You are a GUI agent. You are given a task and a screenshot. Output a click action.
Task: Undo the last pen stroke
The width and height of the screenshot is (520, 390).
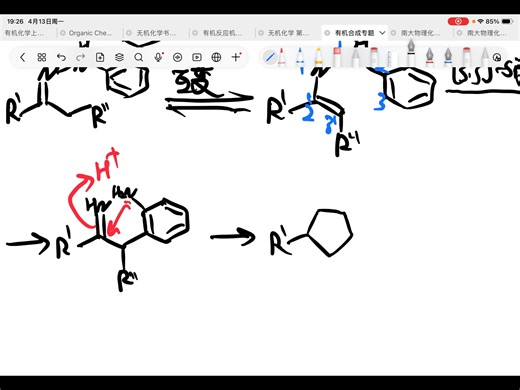tap(61, 57)
